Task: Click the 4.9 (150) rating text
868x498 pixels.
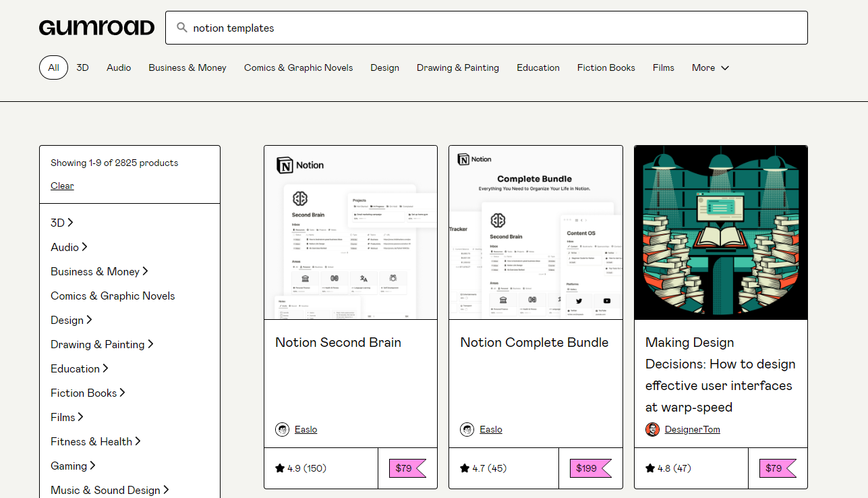Action: [306, 468]
